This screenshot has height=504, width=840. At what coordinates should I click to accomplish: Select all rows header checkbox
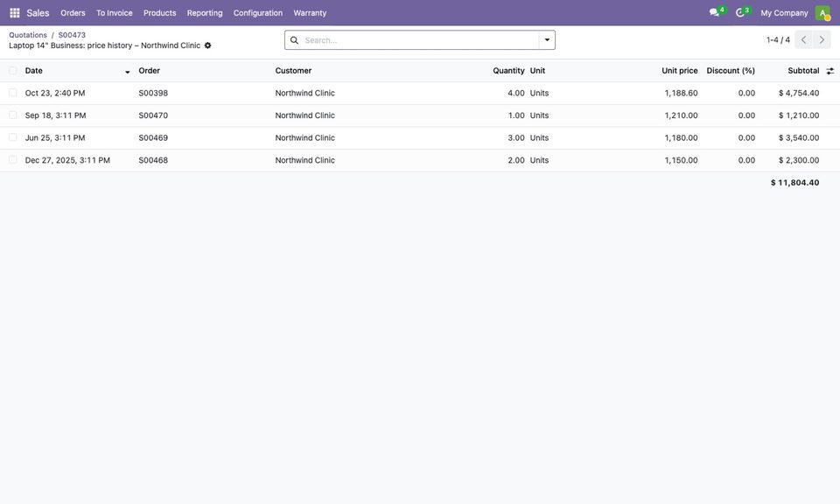click(x=13, y=71)
